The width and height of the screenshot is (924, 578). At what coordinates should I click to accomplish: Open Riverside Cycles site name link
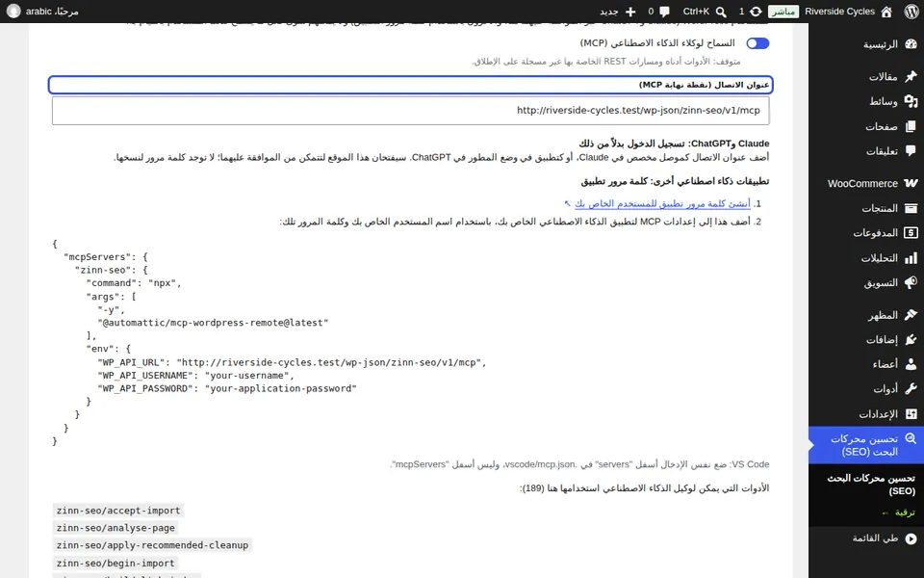[839, 12]
